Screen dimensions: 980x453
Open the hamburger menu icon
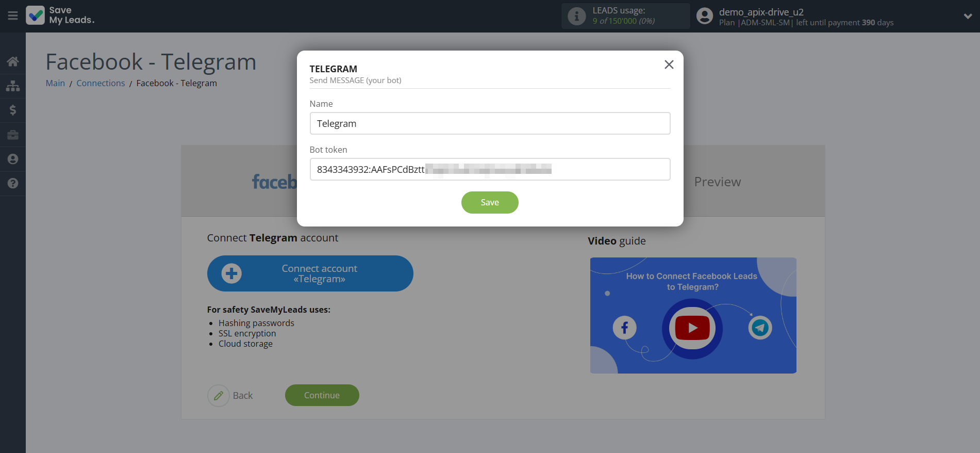coord(13,16)
